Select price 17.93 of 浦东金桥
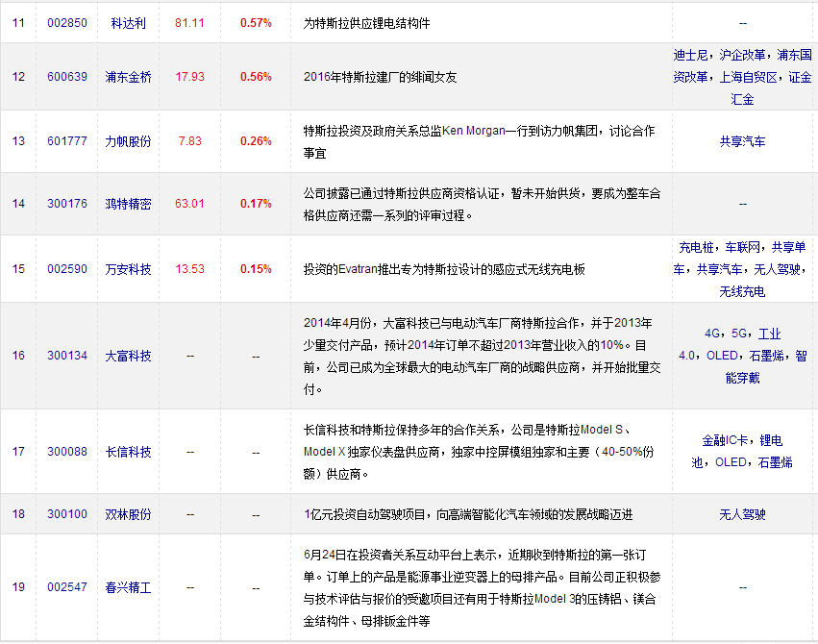The height and width of the screenshot is (644, 818). (189, 77)
